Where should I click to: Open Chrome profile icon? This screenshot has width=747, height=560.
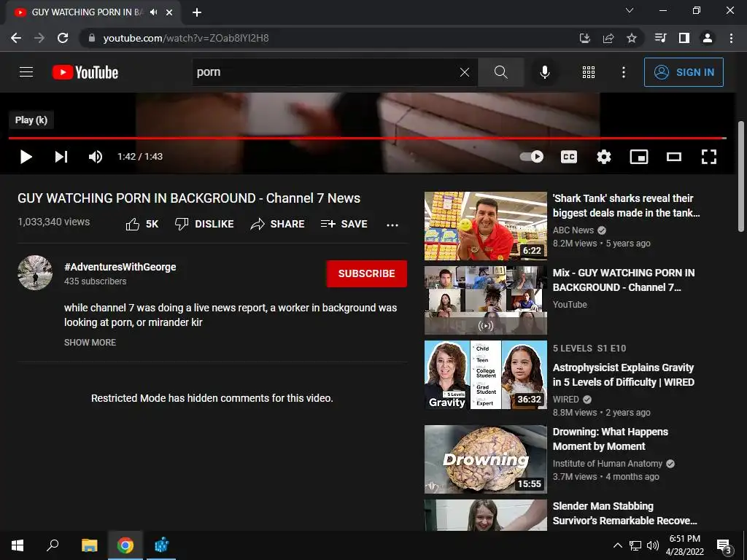[708, 38]
